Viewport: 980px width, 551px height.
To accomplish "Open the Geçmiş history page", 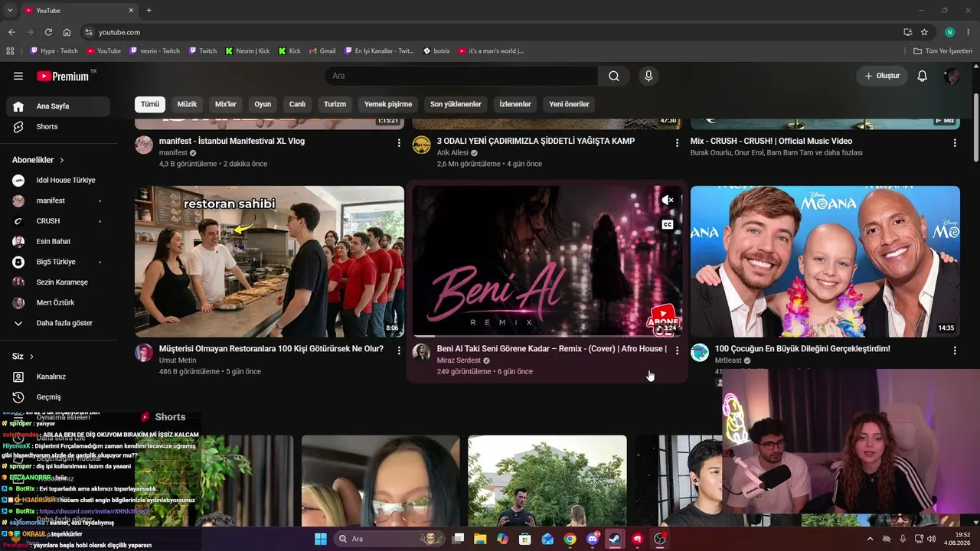I will (58, 397).
